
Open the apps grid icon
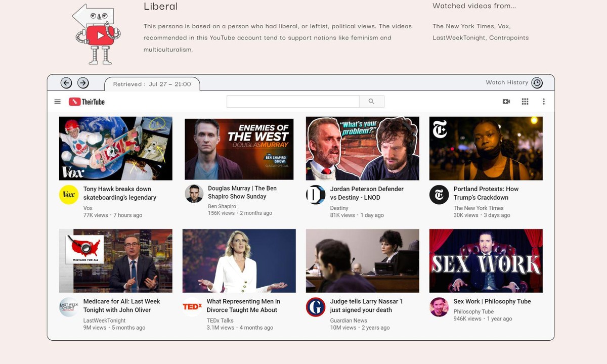click(525, 102)
